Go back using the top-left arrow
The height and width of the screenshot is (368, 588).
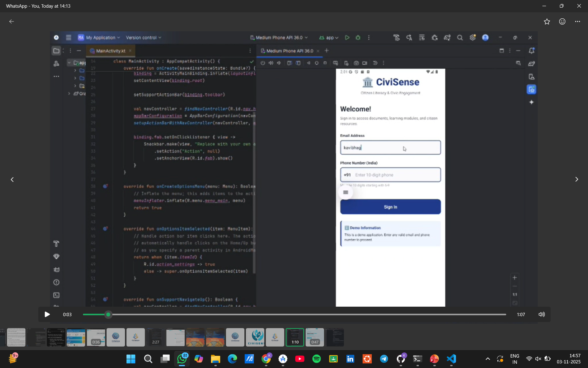click(12, 21)
